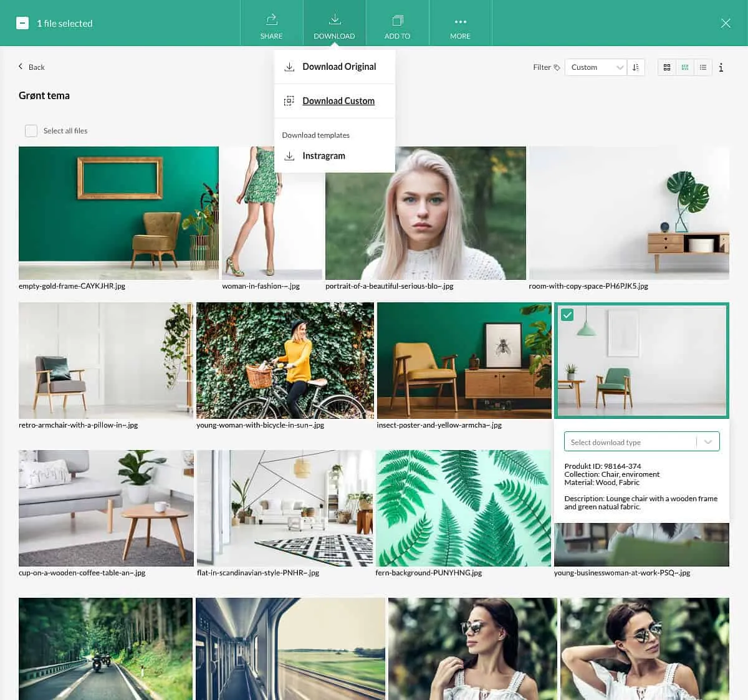This screenshot has width=748, height=700.
Task: Close the selection bar with the X
Action: [726, 23]
